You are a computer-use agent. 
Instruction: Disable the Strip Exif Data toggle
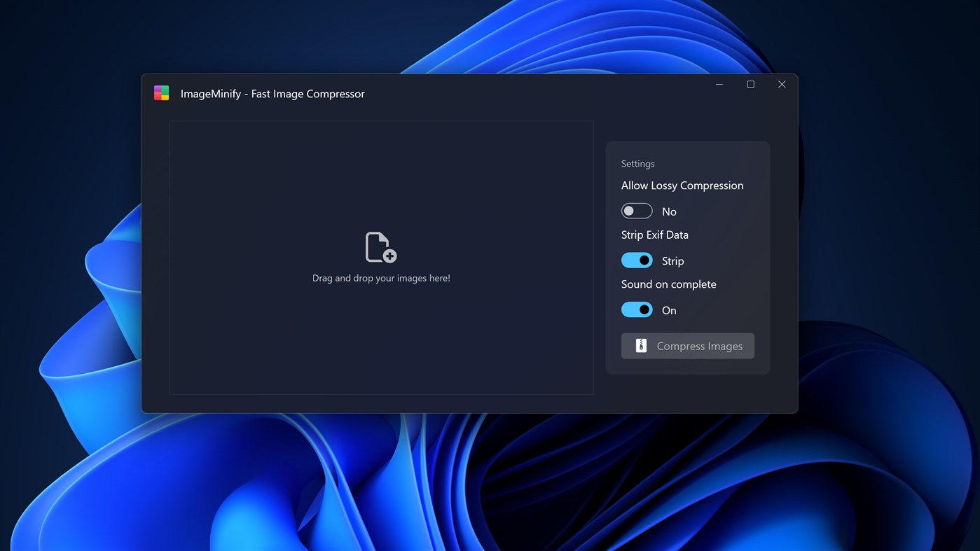pos(637,260)
